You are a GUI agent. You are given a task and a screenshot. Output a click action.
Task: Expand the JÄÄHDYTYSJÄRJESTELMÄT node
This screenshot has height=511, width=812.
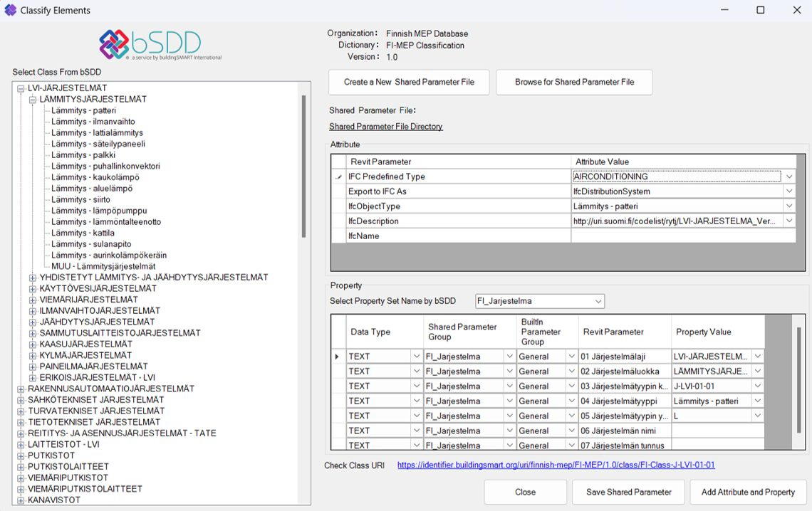[33, 322]
